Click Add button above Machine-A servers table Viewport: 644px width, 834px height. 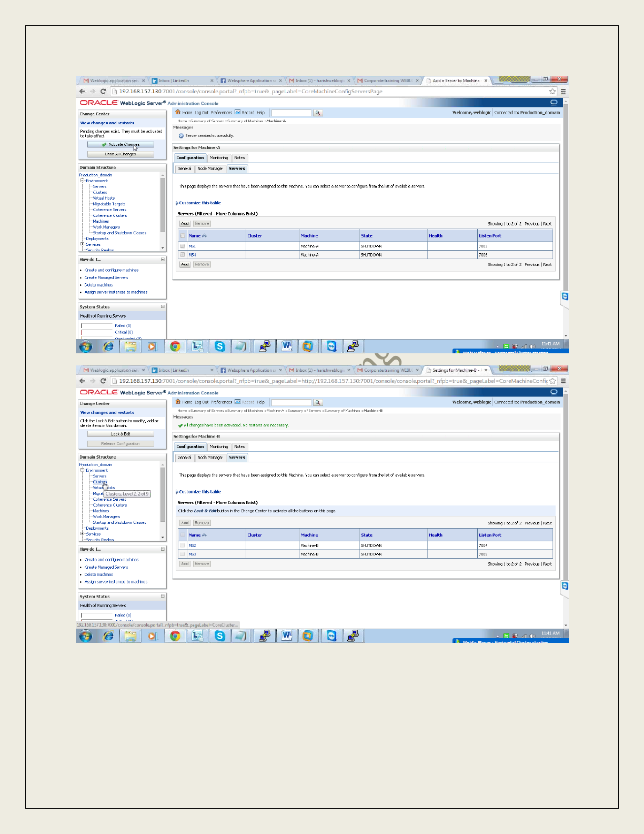coord(185,224)
